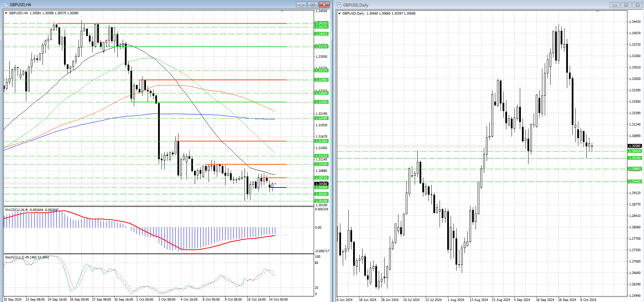Select the GBPUSD,H4 window title bar
The width and height of the screenshot is (644, 302).
point(138,5)
